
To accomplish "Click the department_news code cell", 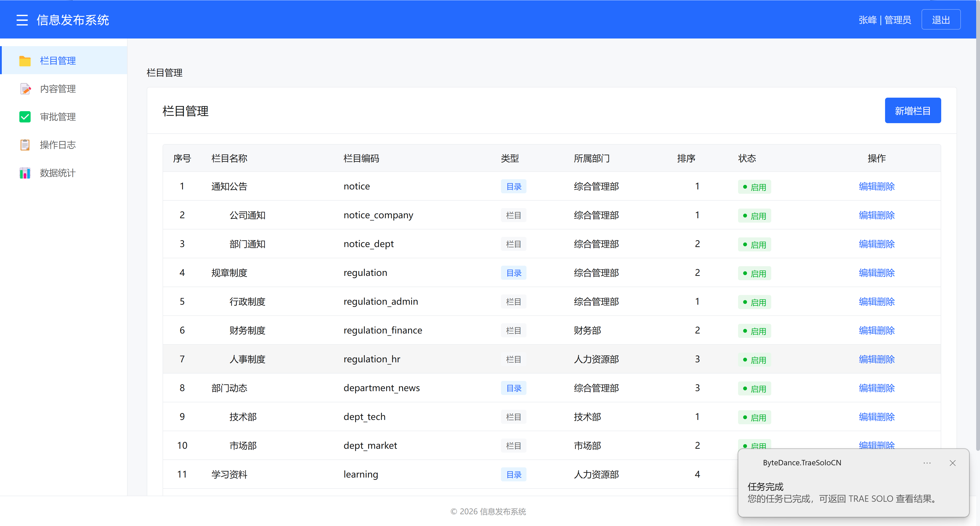I will click(382, 388).
